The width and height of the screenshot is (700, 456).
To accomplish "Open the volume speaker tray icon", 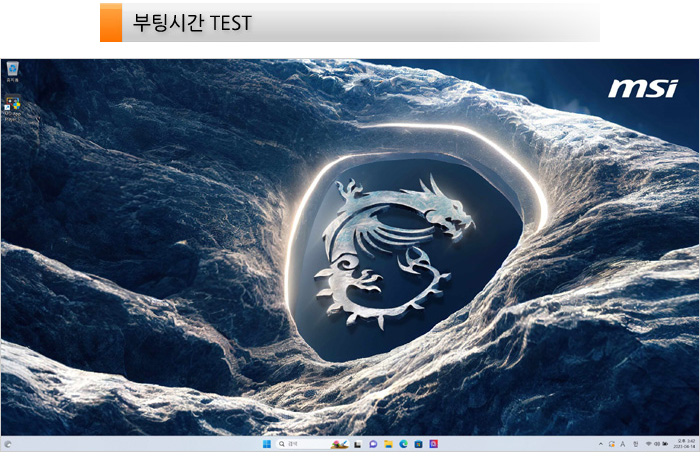I will pos(657,444).
